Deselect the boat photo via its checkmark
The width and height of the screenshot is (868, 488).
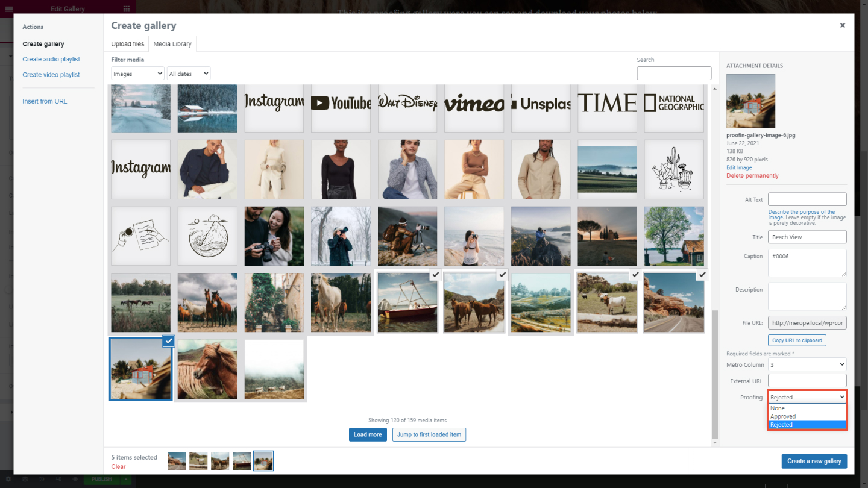[435, 275]
